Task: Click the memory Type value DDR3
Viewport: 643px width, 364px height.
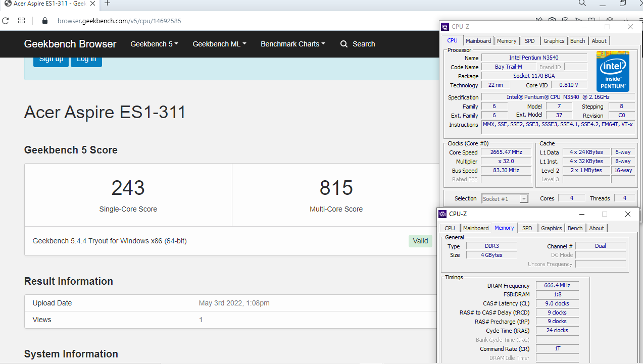Action: (491, 246)
